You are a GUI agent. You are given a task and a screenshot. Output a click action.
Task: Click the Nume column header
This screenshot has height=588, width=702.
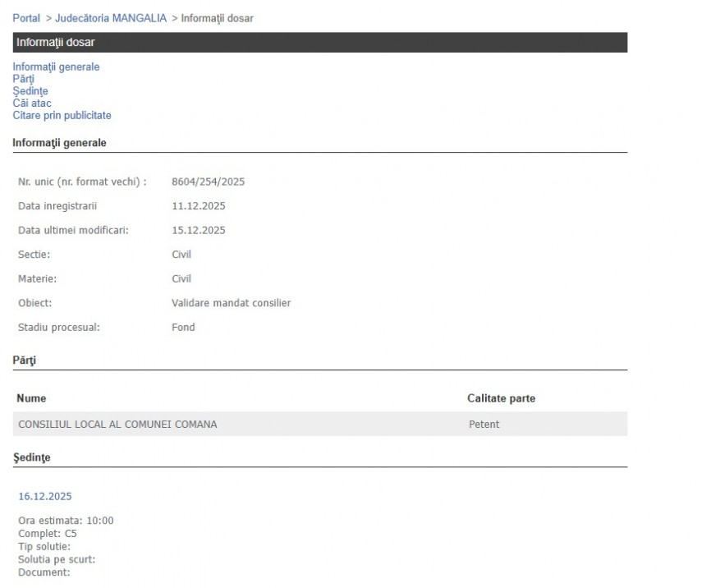pos(31,398)
